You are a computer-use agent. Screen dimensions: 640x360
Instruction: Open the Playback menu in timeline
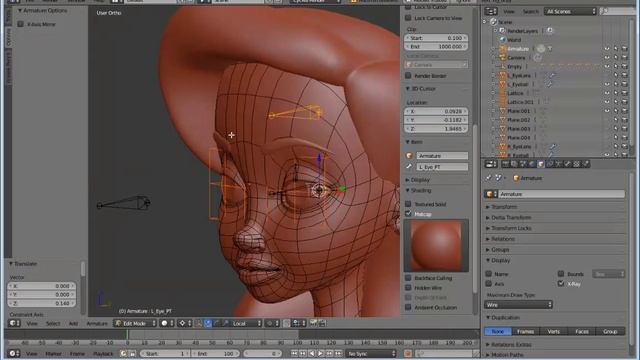(x=103, y=353)
